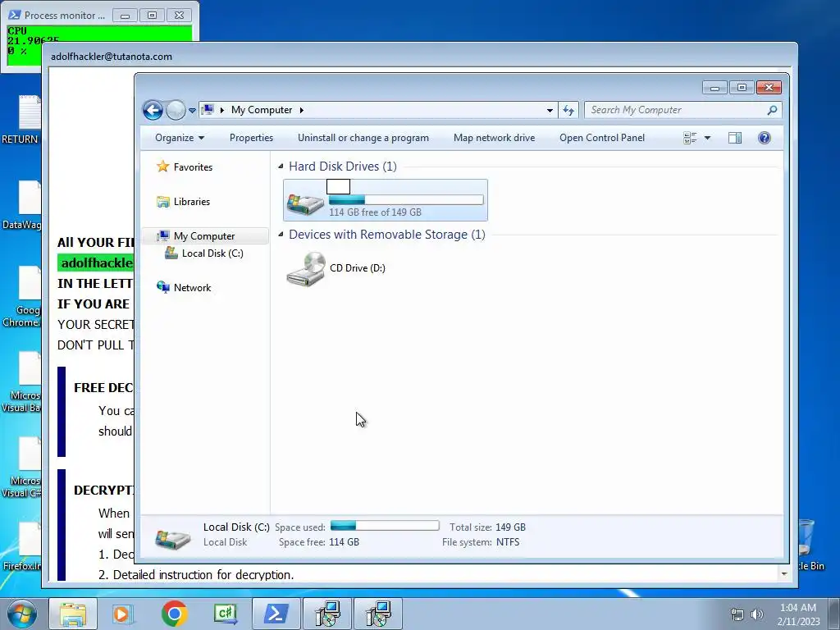Select My Computer in the navigation pane
Image resolution: width=840 pixels, height=630 pixels.
tap(204, 236)
